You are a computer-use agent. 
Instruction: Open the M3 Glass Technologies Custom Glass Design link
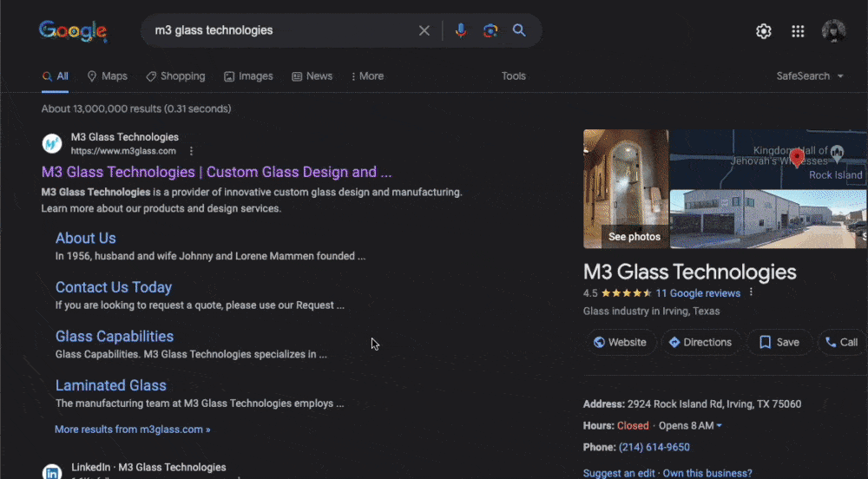pyautogui.click(x=216, y=172)
